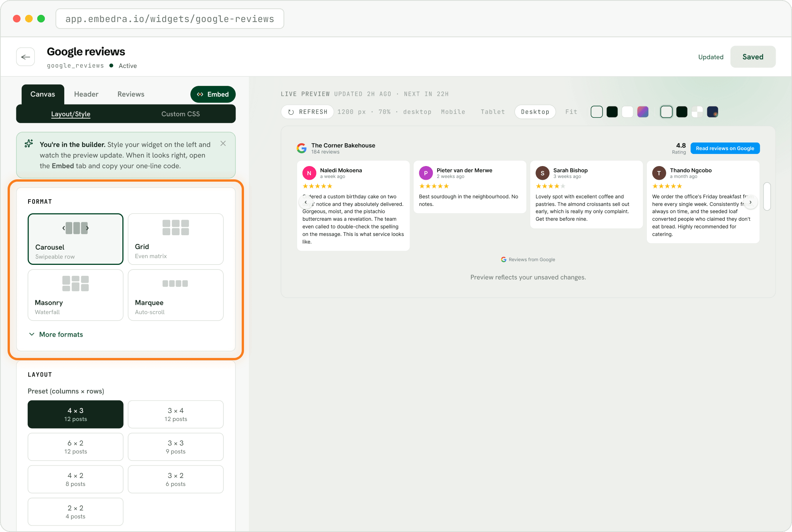792x532 pixels.
Task: Preview in Tablet size
Action: [493, 112]
